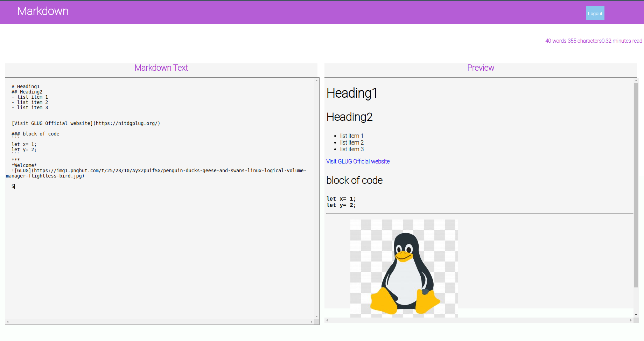This screenshot has height=341, width=644.
Task: Click the editor's scroll left arrow
Action: (x=8, y=322)
